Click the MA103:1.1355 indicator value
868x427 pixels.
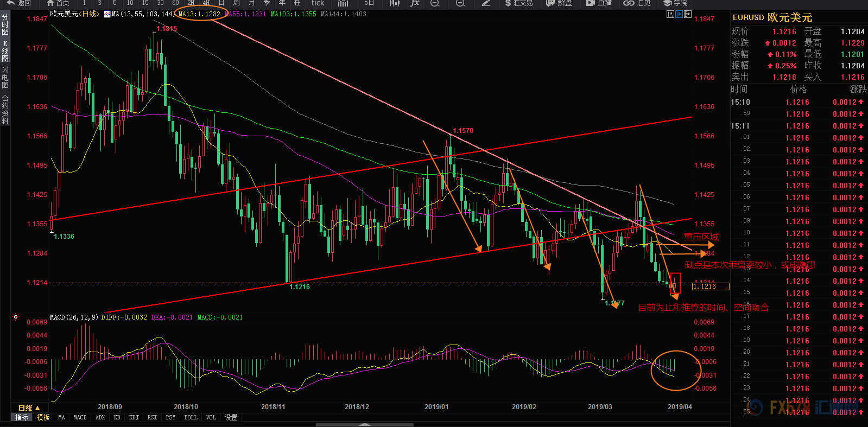pos(293,14)
